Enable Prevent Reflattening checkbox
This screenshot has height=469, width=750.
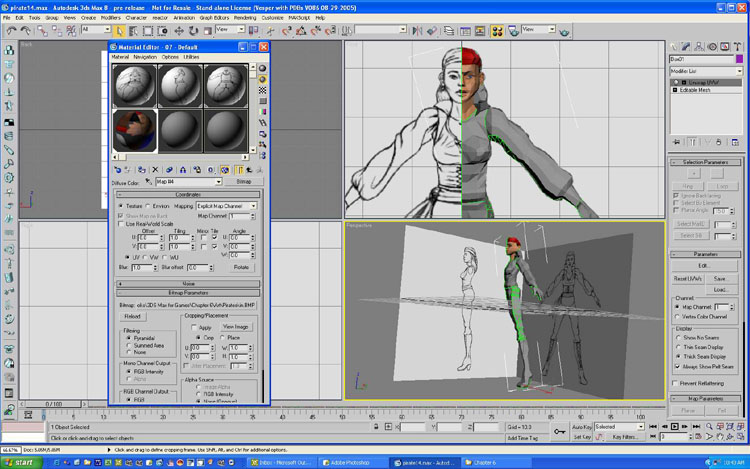pos(677,384)
